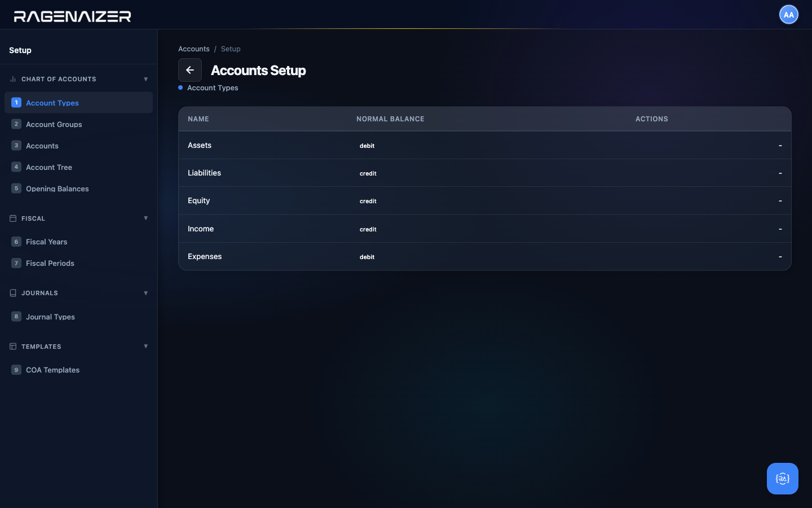Click the number 5 badge beside Opening Balances

coord(16,189)
